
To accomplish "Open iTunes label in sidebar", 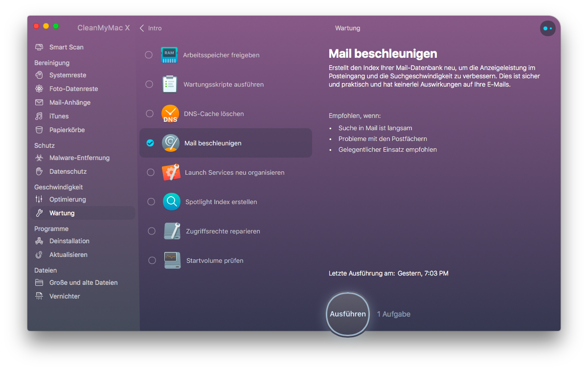I will (x=59, y=116).
